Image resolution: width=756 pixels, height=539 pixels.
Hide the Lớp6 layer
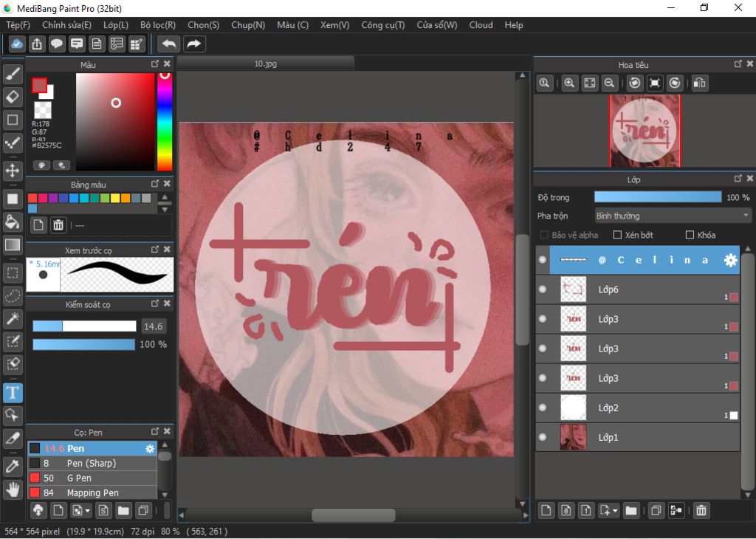pyautogui.click(x=543, y=289)
